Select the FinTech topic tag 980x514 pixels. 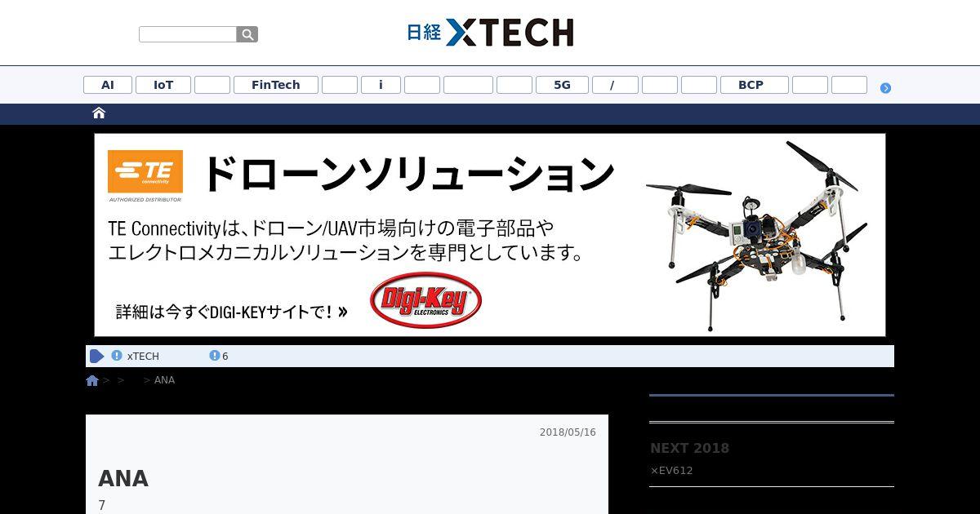276,85
